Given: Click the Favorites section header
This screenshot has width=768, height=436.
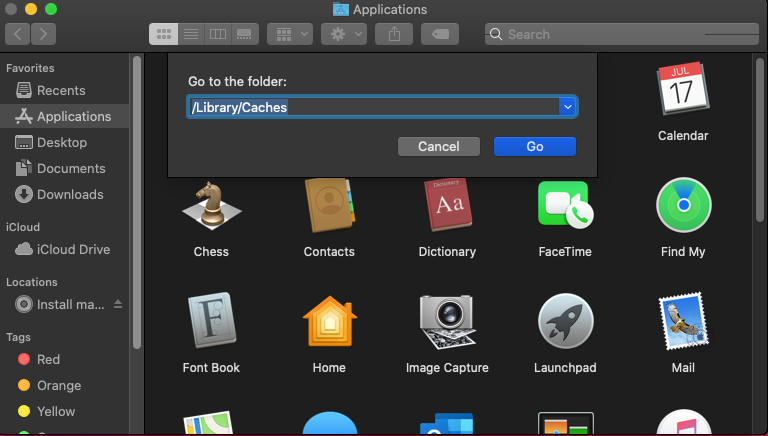Looking at the screenshot, I should tap(30, 68).
